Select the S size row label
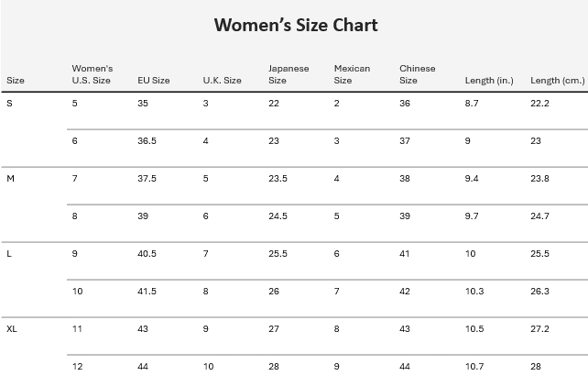Viewport: 588px width, 387px height. click(10, 104)
